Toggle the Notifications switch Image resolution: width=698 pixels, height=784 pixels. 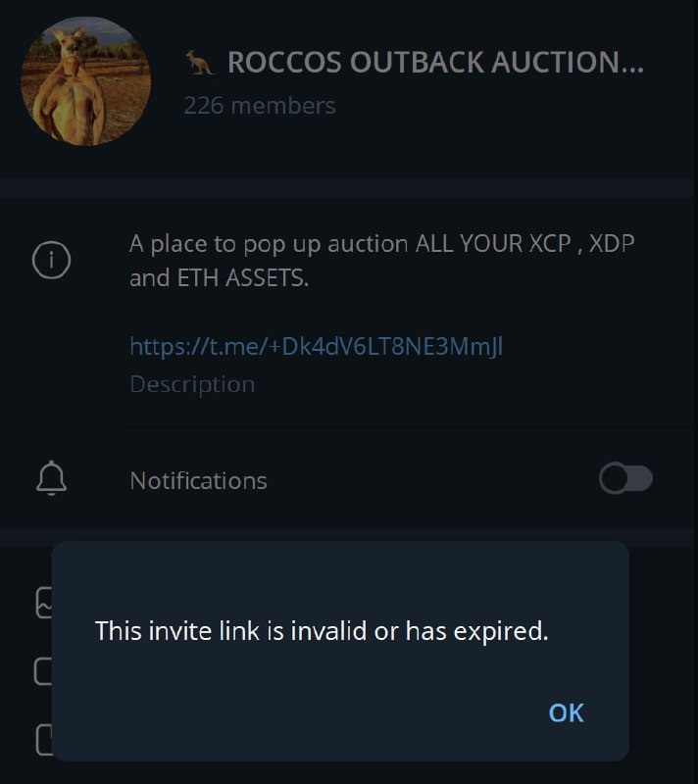click(x=626, y=478)
